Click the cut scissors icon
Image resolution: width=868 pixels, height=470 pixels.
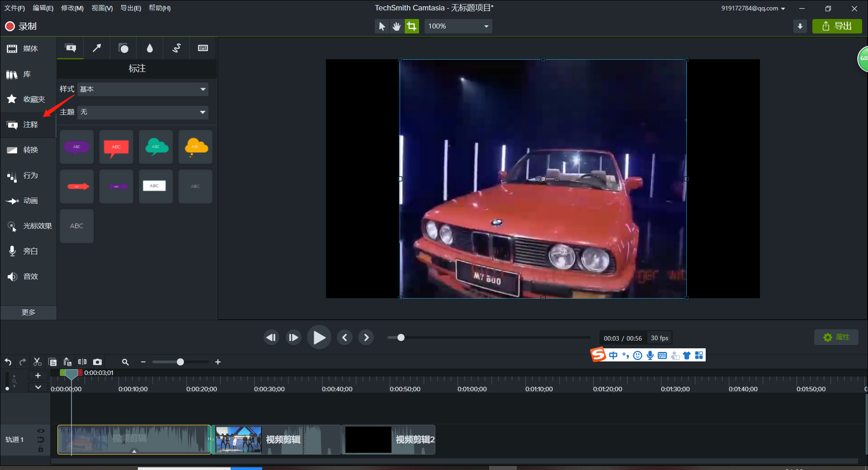pyautogui.click(x=38, y=362)
